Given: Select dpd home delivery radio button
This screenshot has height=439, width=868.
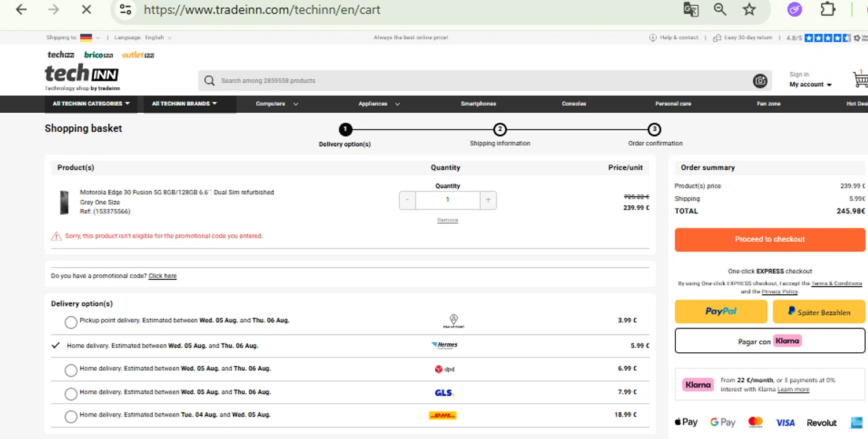Looking at the screenshot, I should coord(71,370).
